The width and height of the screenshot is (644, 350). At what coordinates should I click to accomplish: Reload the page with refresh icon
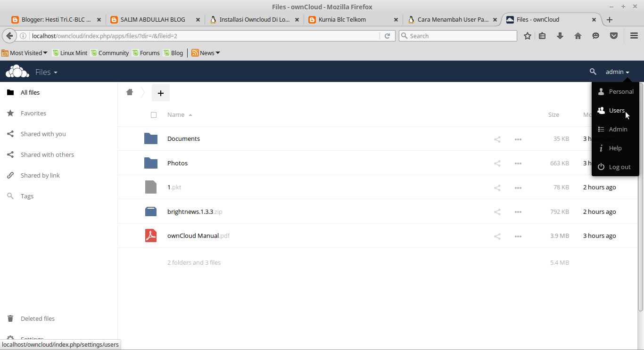(387, 36)
